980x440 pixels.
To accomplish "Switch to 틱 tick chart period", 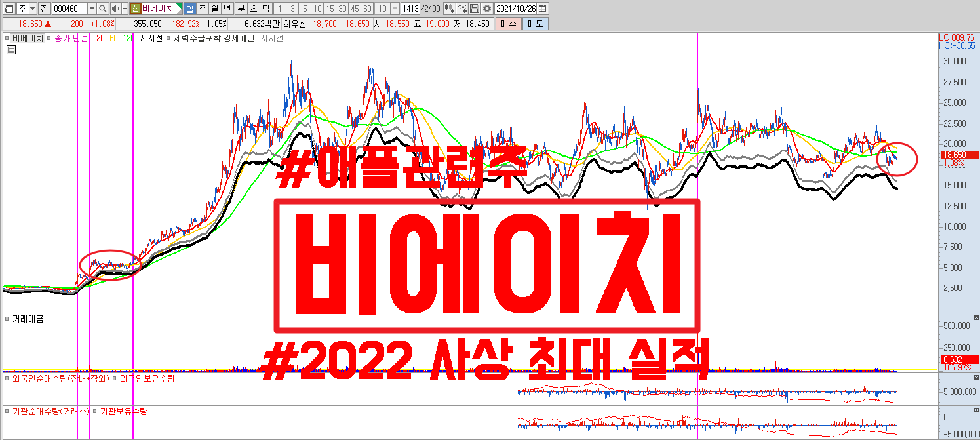I will click(x=265, y=9).
